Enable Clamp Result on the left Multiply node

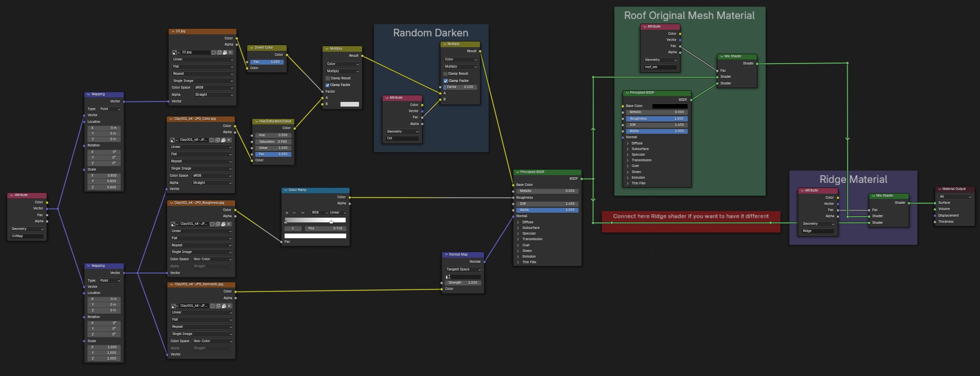(328, 78)
